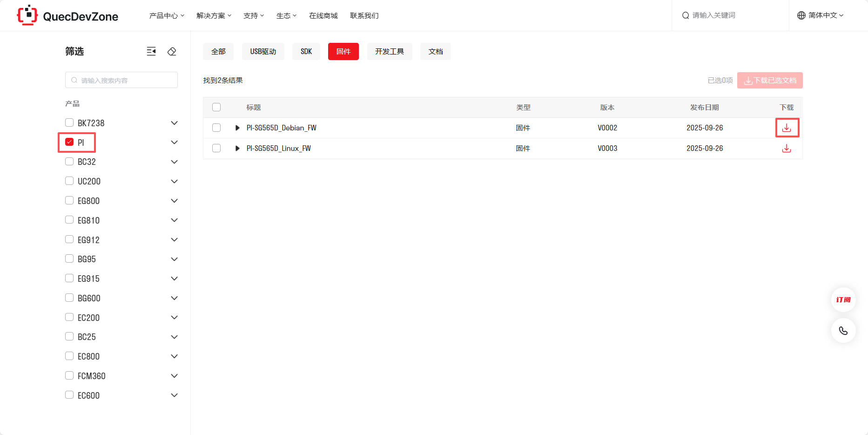The image size is (868, 435).
Task: Collapse the filter sidebar panel icon
Action: coord(151,51)
